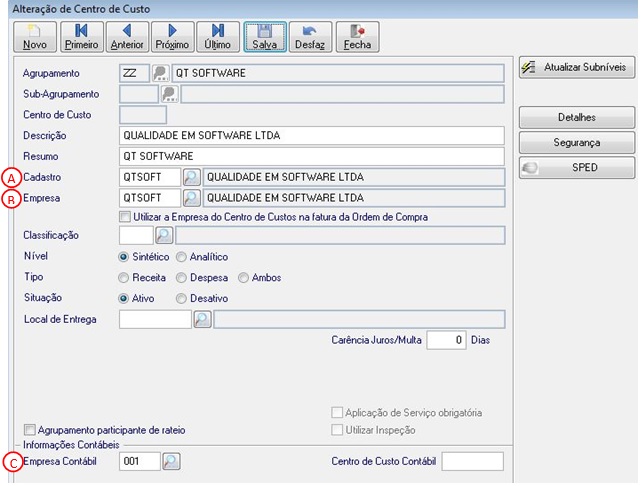Click the Atualizar Subníveis button
This screenshot has width=641, height=486.
(x=577, y=67)
